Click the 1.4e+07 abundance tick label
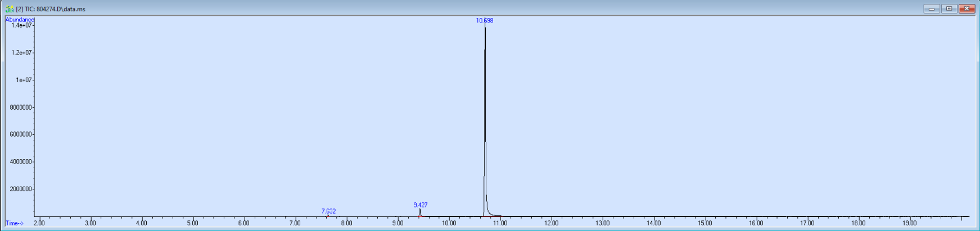Viewport: 980px width, 231px height. click(22, 25)
